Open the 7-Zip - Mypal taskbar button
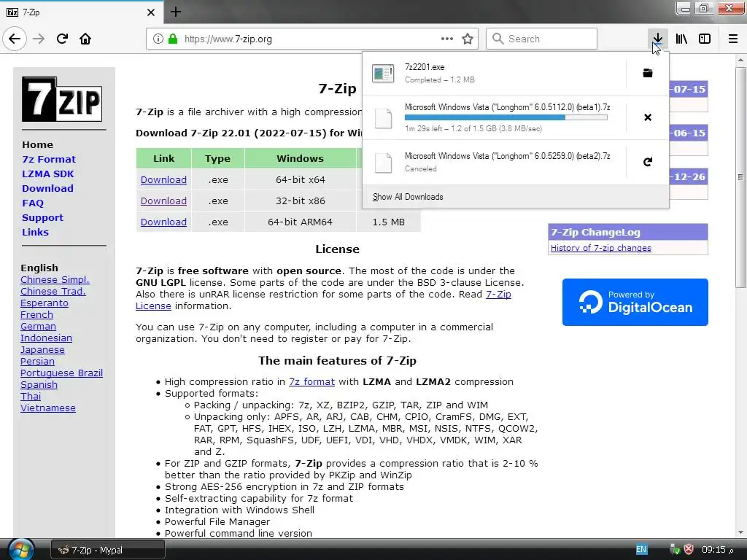This screenshot has width=747, height=560. click(x=108, y=550)
